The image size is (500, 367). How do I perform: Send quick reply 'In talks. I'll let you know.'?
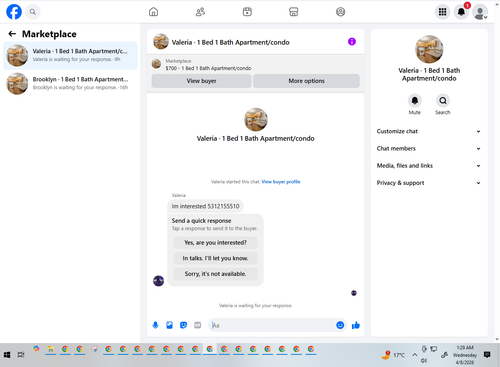(215, 258)
